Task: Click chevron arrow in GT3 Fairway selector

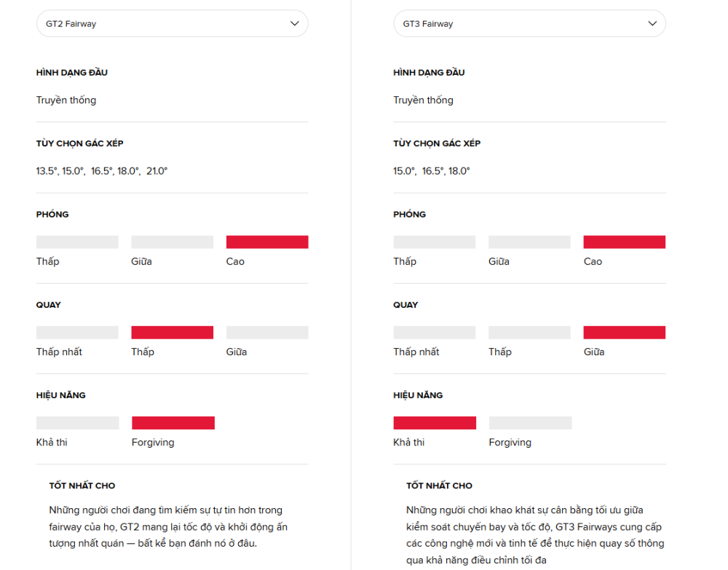Action: pos(652,24)
